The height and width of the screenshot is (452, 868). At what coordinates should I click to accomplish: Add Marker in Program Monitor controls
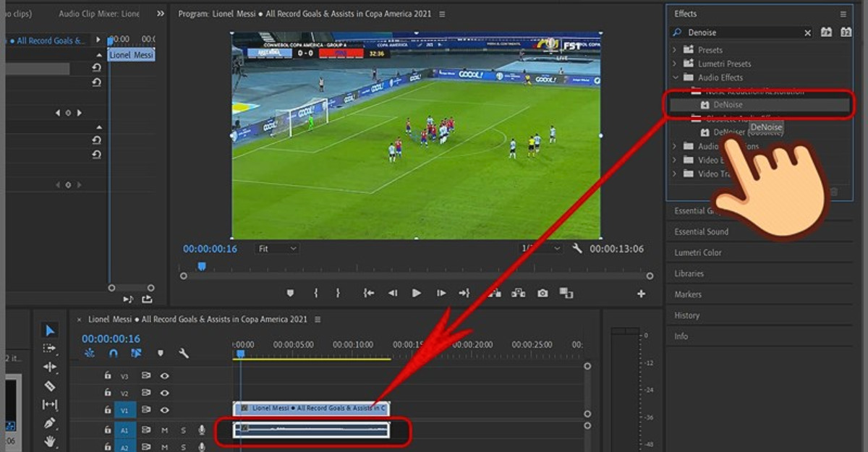291,294
